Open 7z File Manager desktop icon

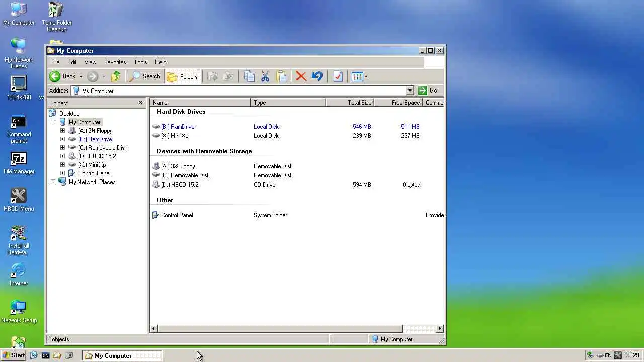[19, 163]
